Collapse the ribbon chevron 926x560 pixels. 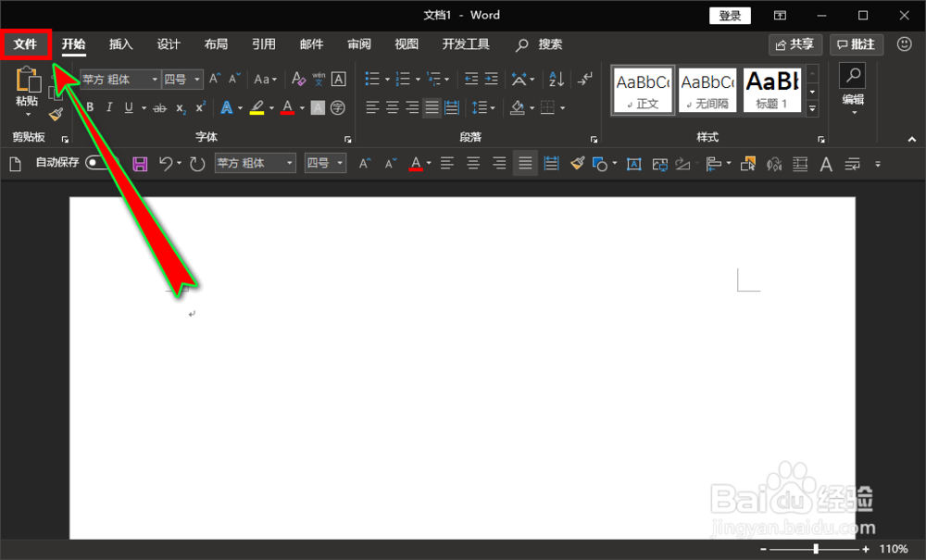(x=912, y=139)
